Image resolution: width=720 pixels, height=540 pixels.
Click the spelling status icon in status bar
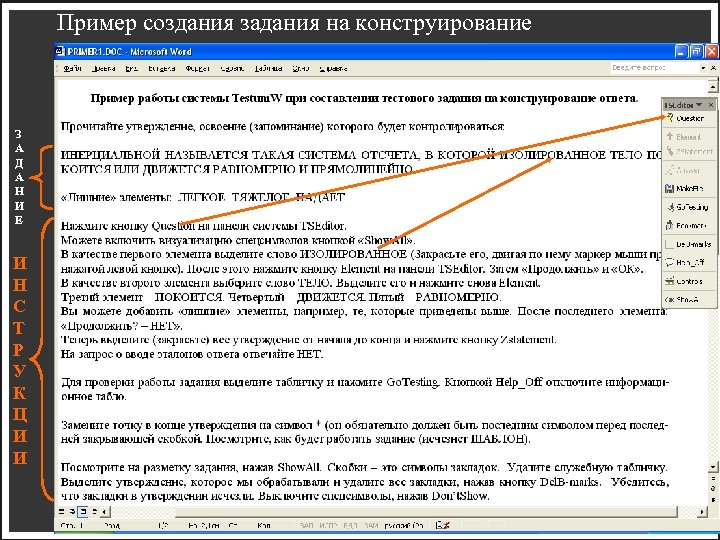442,525
